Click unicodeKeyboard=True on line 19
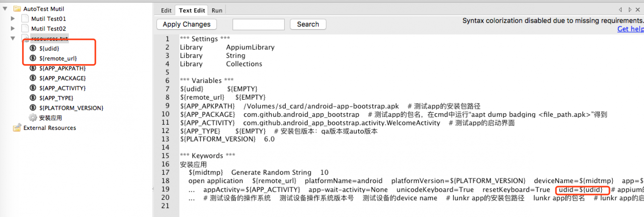 (x=435, y=190)
